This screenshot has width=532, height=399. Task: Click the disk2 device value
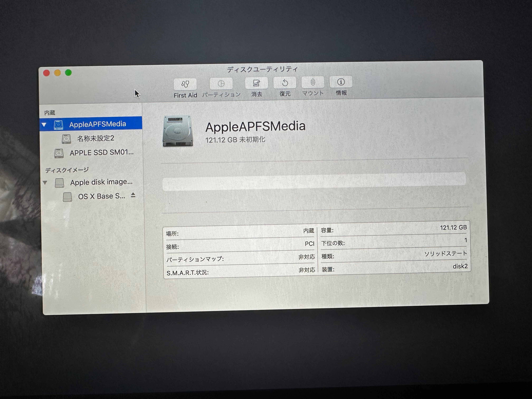[460, 266]
